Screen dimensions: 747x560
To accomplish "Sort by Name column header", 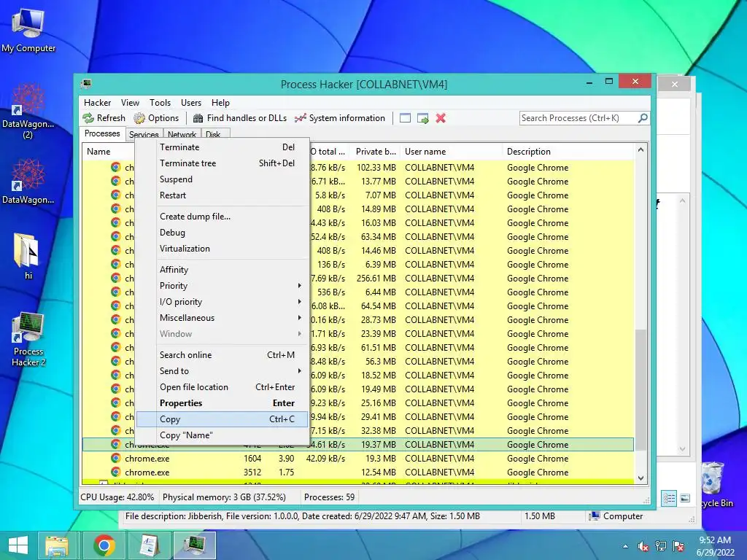I will coord(109,152).
